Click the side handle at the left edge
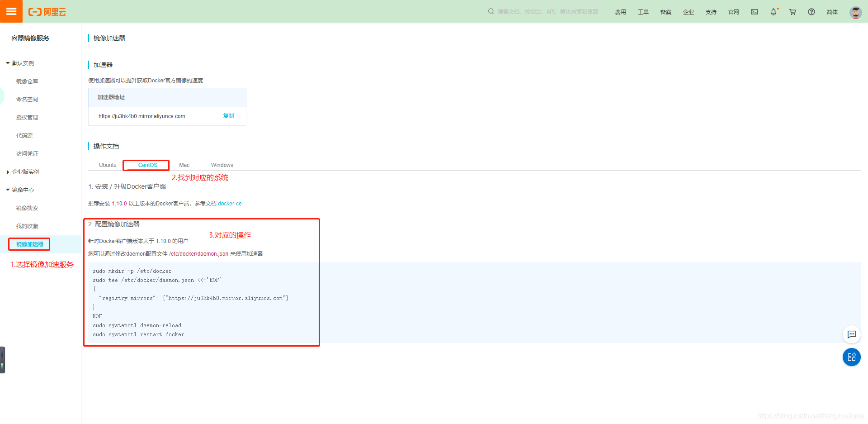This screenshot has width=868, height=424. coord(2,360)
